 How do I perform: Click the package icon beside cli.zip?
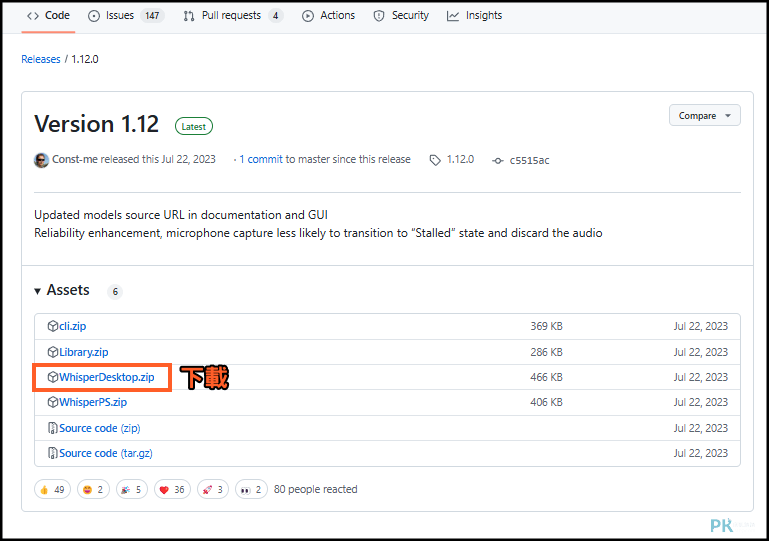[52, 326]
